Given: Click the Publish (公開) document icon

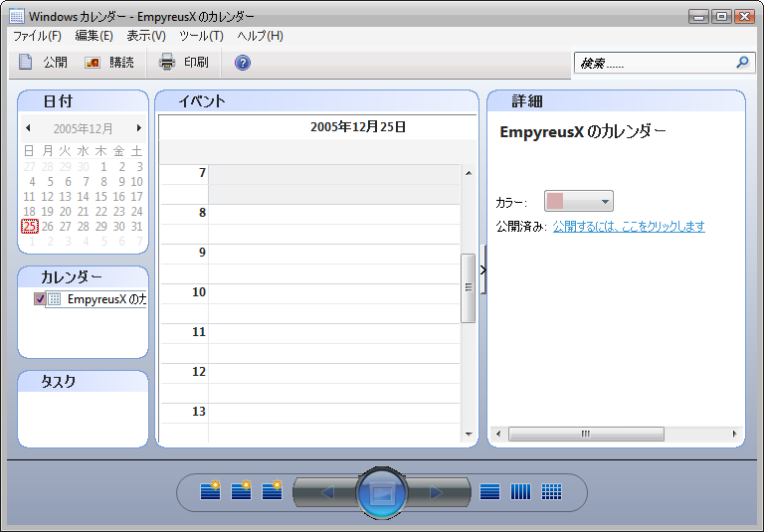Looking at the screenshot, I should point(25,62).
